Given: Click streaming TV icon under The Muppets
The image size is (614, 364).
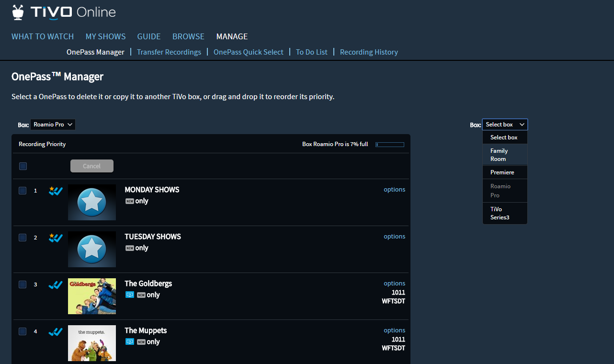Looking at the screenshot, I should click(x=129, y=342).
